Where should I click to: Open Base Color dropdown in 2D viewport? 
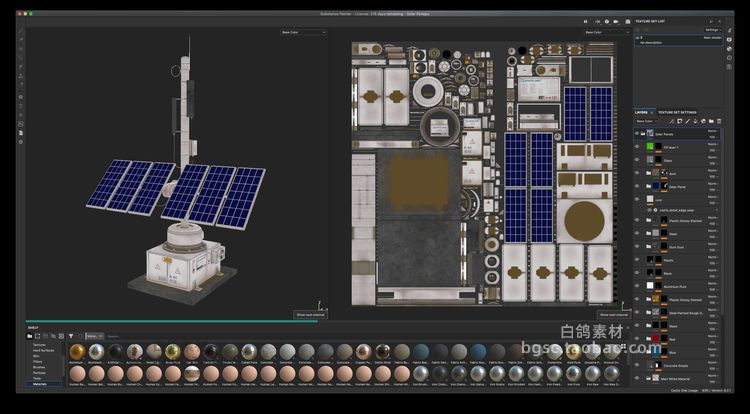click(607, 33)
